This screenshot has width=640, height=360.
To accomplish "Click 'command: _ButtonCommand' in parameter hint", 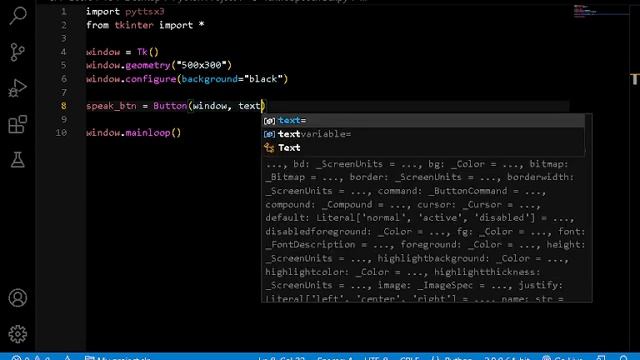I will tap(442, 191).
